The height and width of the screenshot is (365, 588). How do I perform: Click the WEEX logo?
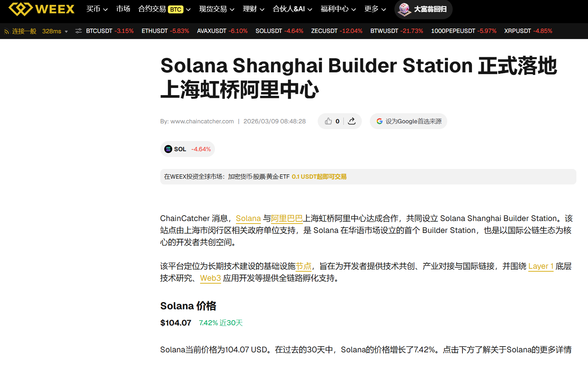42,9
